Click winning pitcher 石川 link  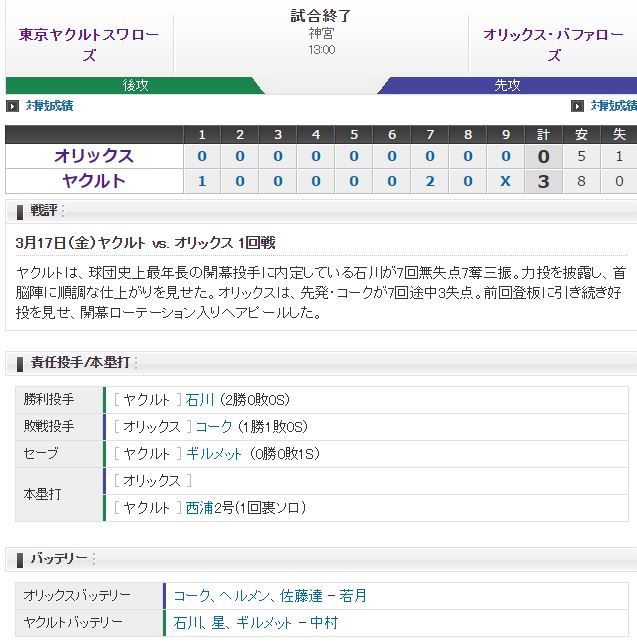tap(200, 400)
